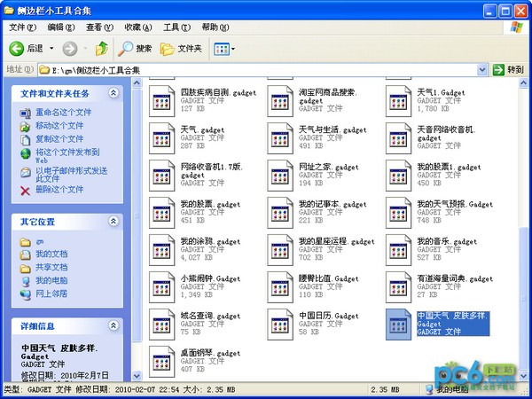
Task: Open the gm folder link
Action: pos(39,242)
